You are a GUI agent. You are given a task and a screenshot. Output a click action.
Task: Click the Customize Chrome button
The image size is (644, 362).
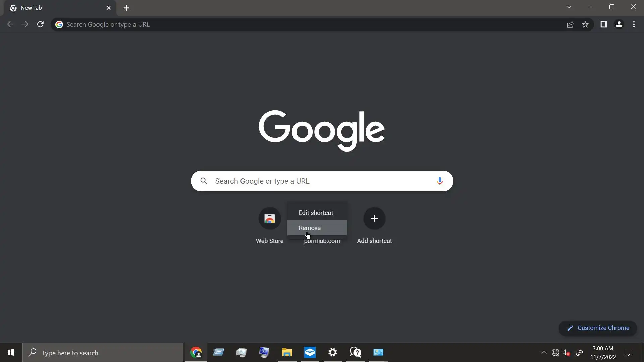[598, 328]
